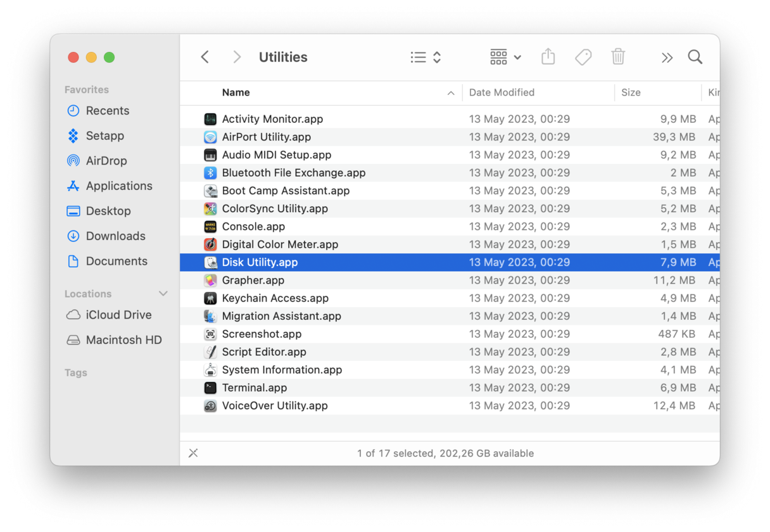
Task: Collapse the Locations section
Action: coord(163,293)
